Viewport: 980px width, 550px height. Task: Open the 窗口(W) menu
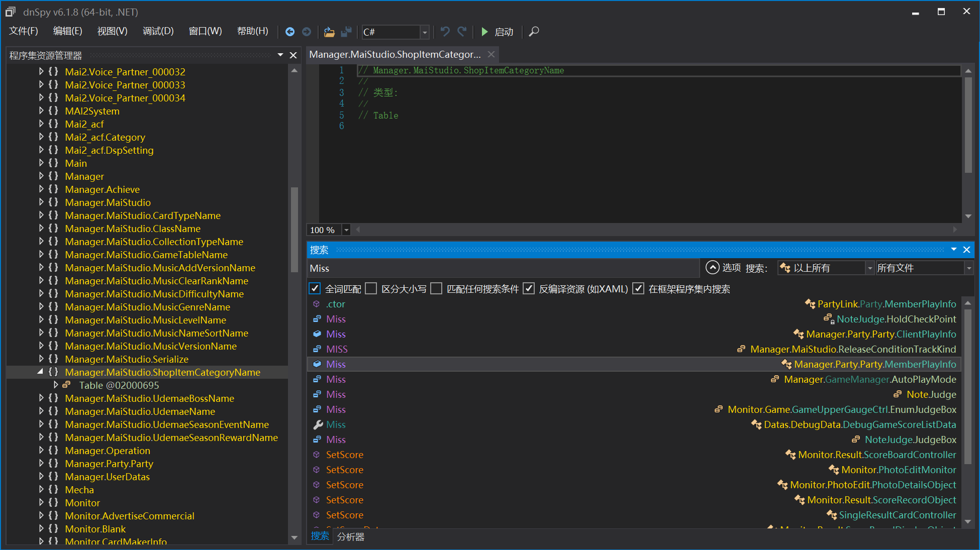(205, 31)
